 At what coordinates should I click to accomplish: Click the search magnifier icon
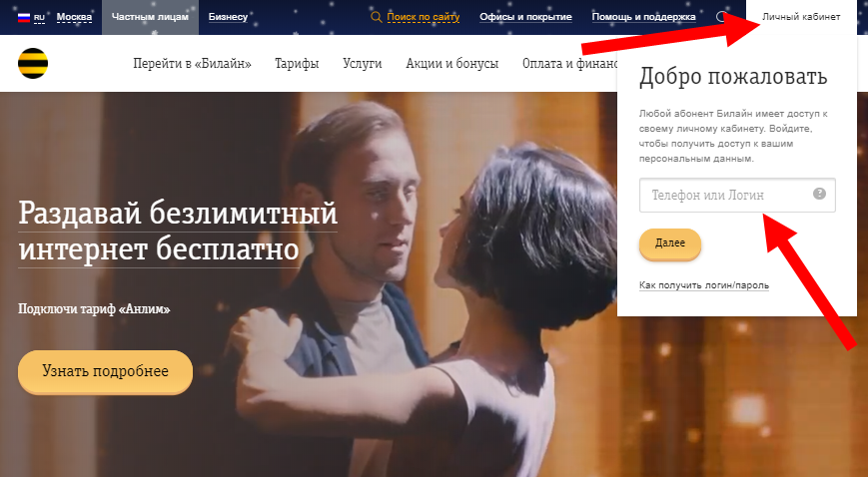377,17
